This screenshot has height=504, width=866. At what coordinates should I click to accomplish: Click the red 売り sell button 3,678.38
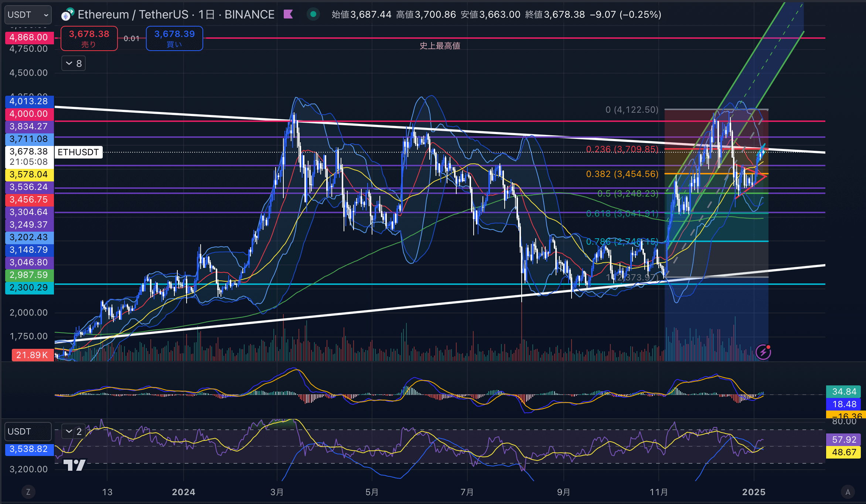89,38
